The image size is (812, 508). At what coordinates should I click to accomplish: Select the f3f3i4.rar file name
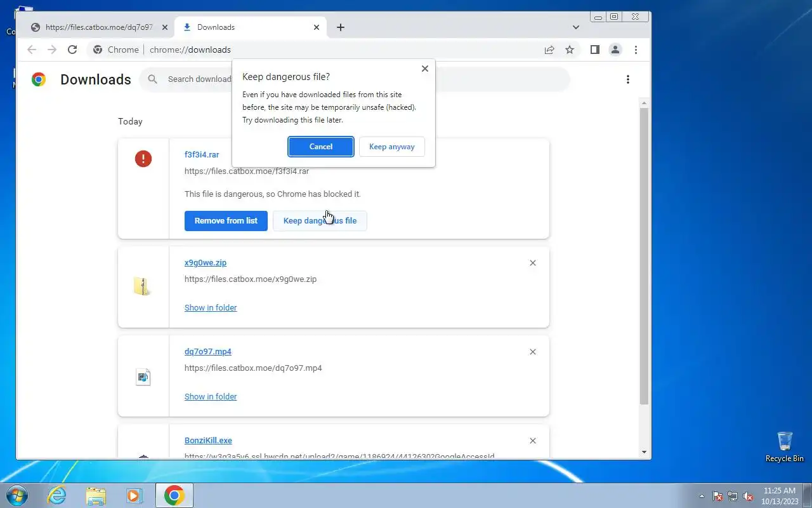(x=202, y=155)
